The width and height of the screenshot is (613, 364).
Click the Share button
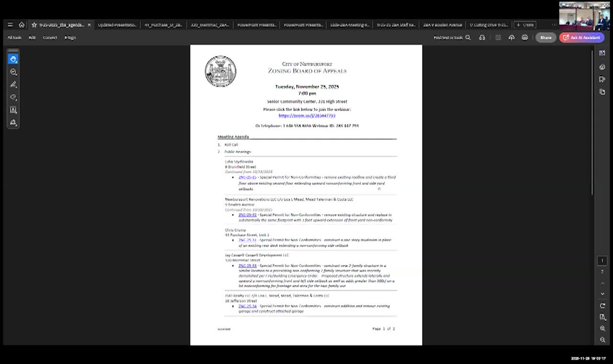click(x=545, y=37)
